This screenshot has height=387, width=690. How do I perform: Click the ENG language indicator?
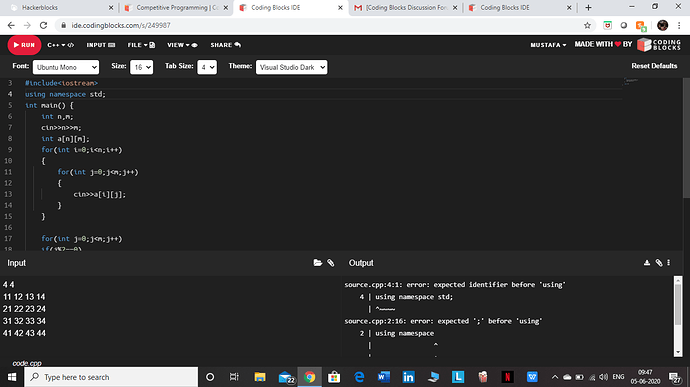coord(618,377)
